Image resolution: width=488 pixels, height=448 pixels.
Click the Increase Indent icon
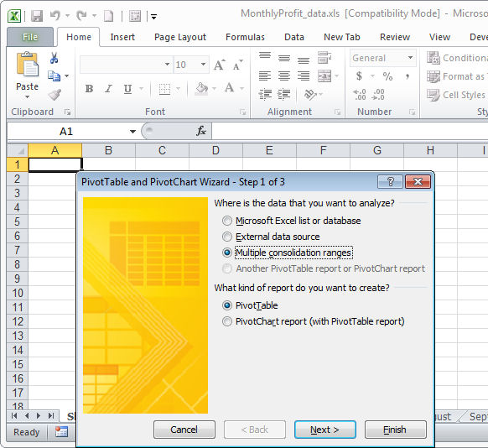pos(284,94)
